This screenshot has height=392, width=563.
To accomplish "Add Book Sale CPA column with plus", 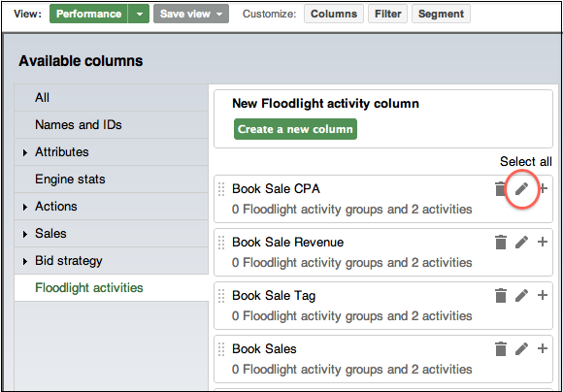I will pyautogui.click(x=544, y=188).
